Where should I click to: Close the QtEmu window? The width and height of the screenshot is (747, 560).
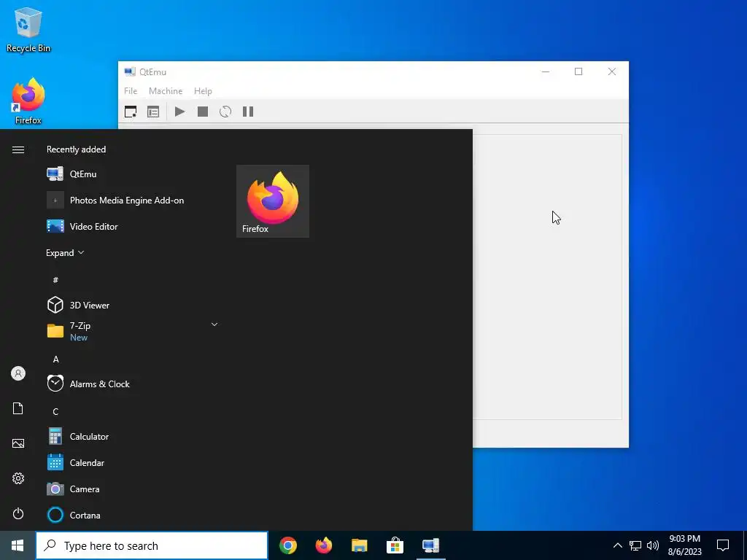tap(612, 71)
